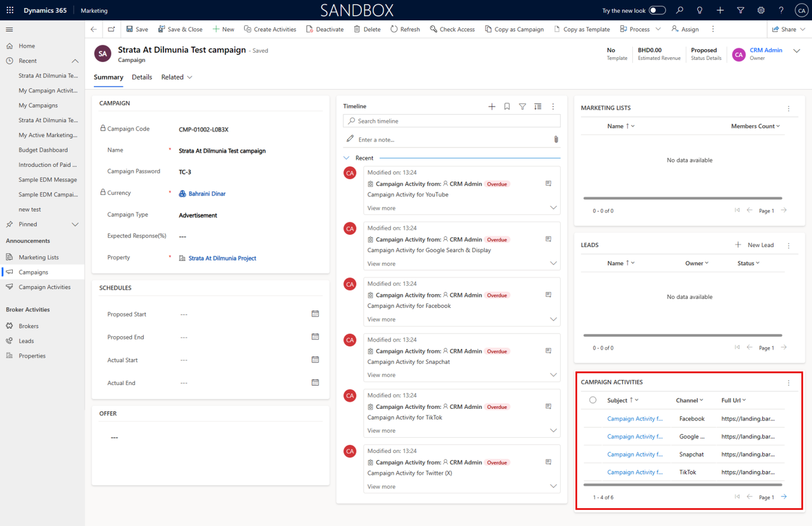The height and width of the screenshot is (526, 812).
Task: Open the advanced find filter icon in header
Action: pyautogui.click(x=741, y=10)
